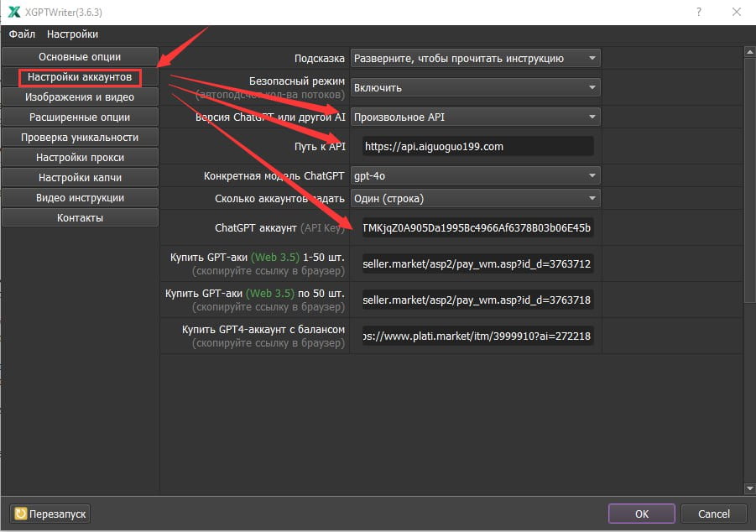This screenshot has width=756, height=532.
Task: Click the GPT-аки 1-50 шт. link field
Action: 477,263
